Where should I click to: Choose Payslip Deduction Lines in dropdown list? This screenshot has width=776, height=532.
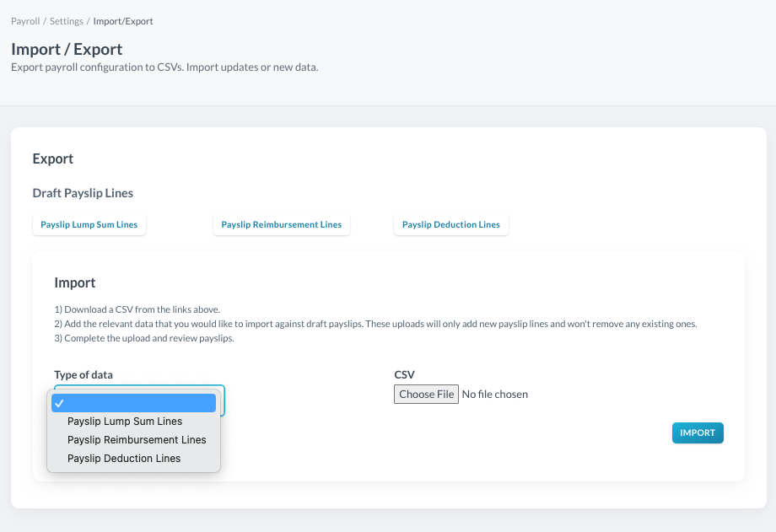tap(124, 459)
